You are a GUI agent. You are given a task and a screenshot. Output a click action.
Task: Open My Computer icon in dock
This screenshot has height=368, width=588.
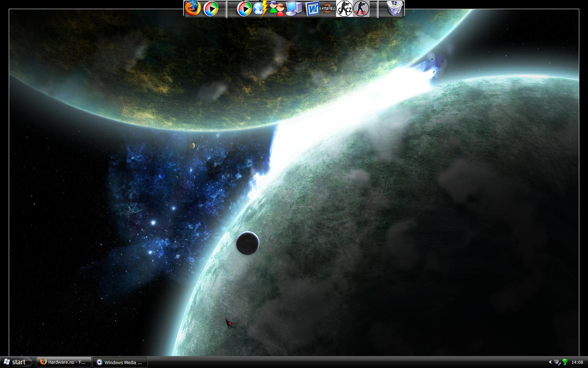pos(294,9)
